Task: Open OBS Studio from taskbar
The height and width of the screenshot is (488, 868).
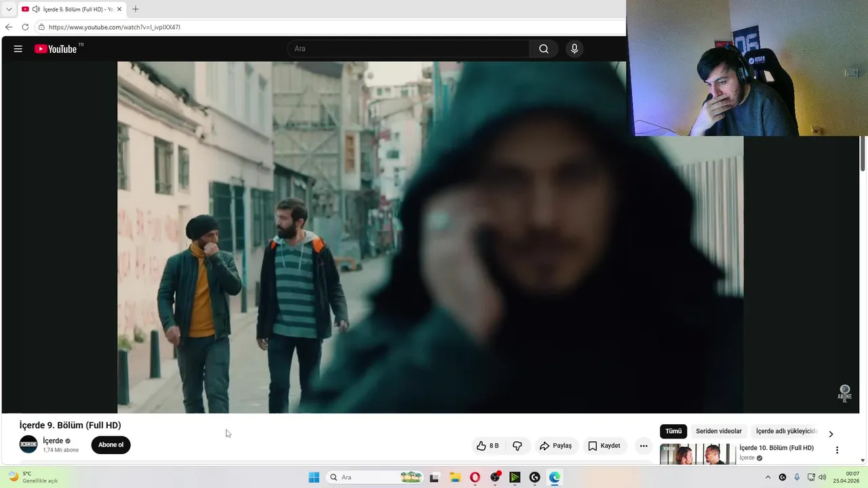Action: 495,477
